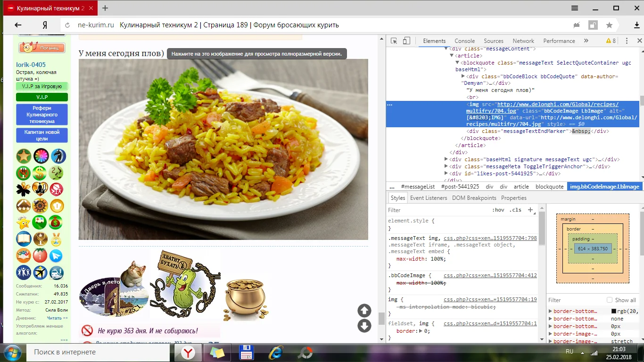Expand the bbCodeBlock bbCodeQuote div

click(x=463, y=76)
